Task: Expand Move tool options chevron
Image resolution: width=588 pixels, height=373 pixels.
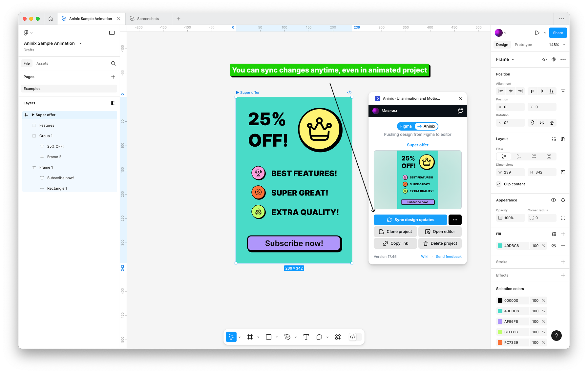Action: point(240,337)
